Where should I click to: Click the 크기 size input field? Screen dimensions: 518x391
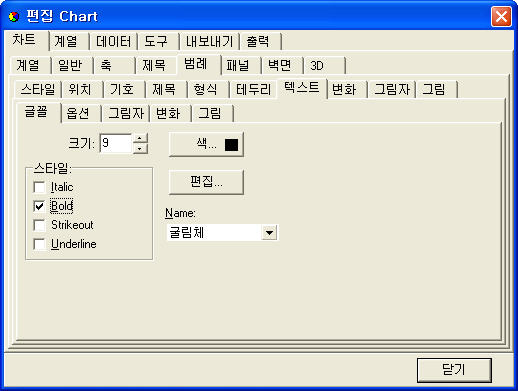tap(116, 143)
